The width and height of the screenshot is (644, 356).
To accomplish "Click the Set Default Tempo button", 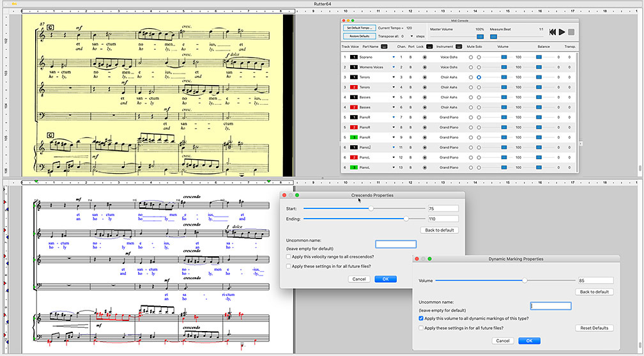I will point(359,28).
